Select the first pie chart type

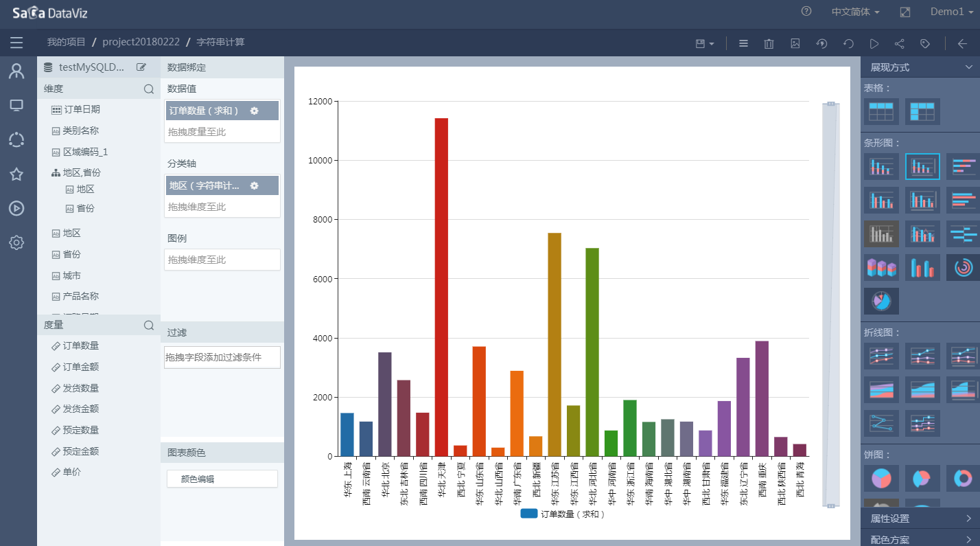point(881,478)
